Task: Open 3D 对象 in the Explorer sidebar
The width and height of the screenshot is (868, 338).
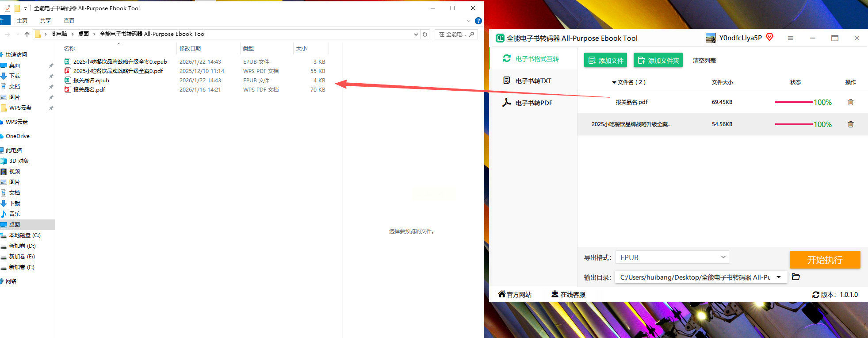Action: (x=19, y=161)
